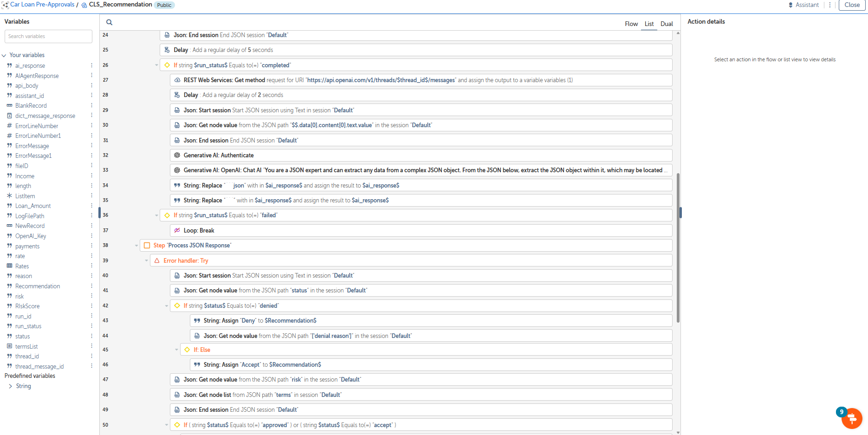Click the options dots next to Loan_Amount variable

[91, 206]
